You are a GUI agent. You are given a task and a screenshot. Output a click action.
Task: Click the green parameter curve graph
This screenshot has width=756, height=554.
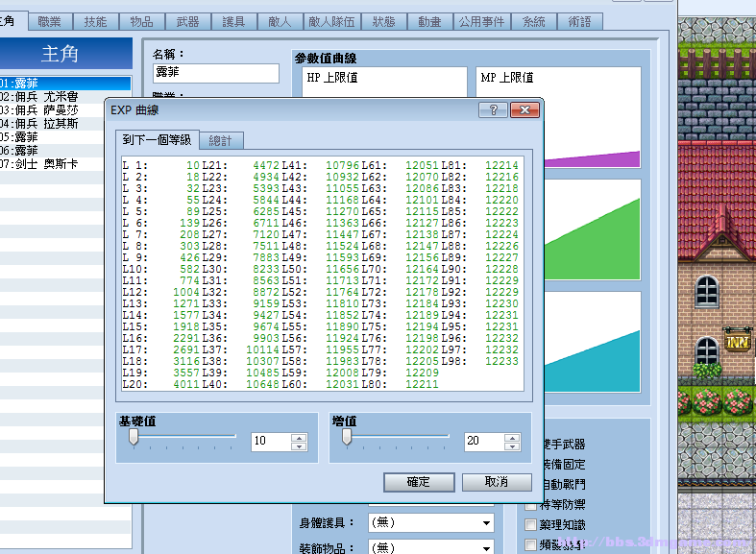(x=593, y=229)
